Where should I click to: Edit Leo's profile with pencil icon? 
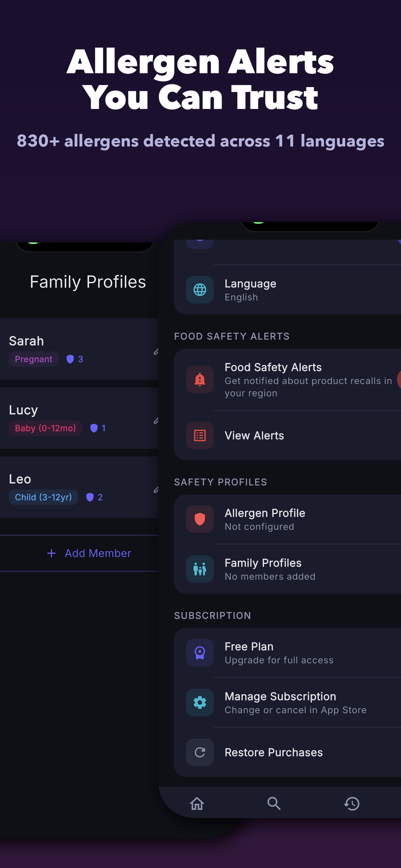click(156, 490)
